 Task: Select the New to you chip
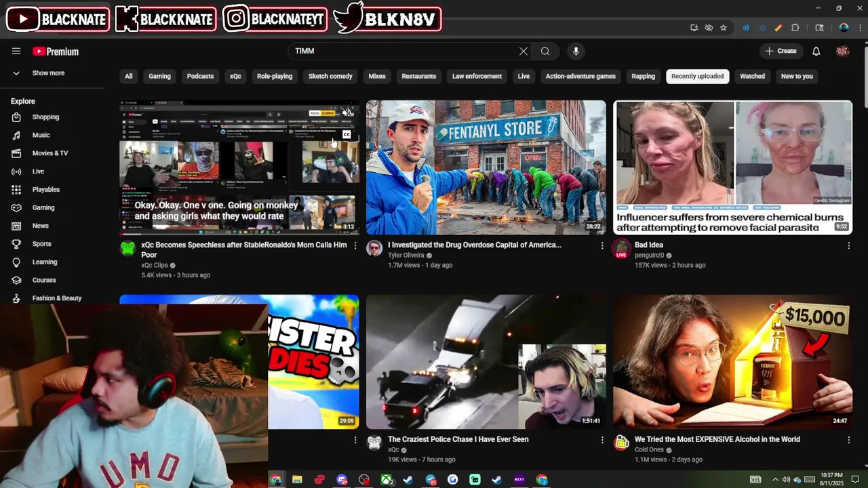click(797, 77)
